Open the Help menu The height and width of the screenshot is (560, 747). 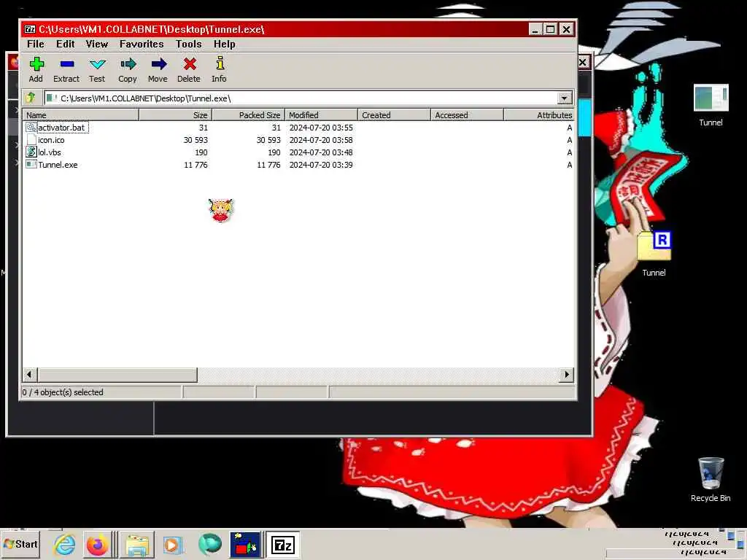[x=225, y=44]
